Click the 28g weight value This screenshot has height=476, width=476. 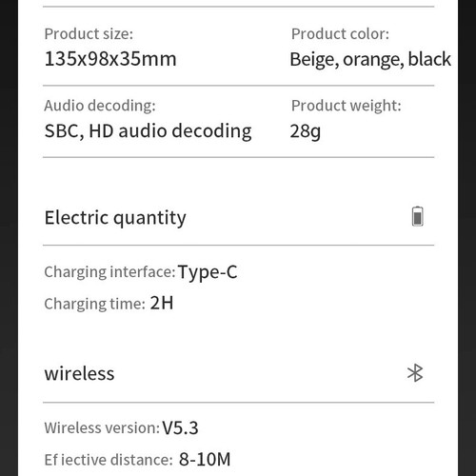pos(306,132)
